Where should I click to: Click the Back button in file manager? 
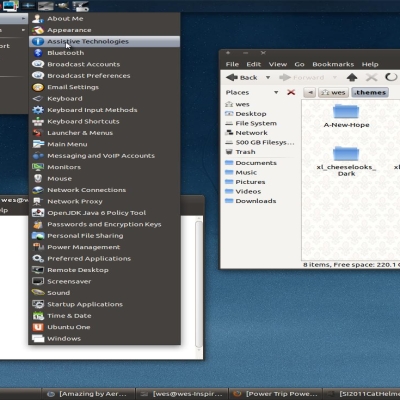(242, 78)
